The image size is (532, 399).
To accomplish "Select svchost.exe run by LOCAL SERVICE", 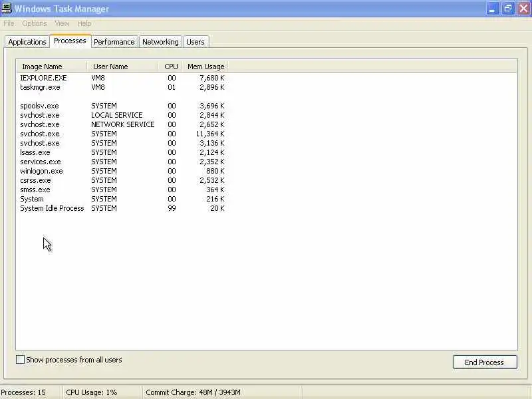I will (122, 115).
